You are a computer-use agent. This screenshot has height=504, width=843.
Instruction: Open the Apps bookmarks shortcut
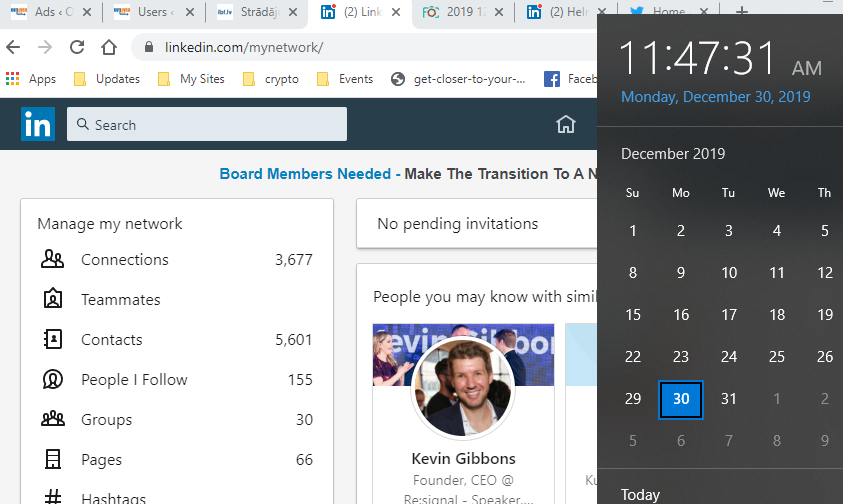click(31, 79)
